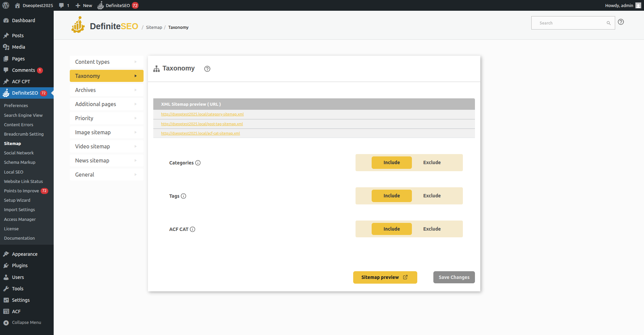The image size is (644, 335).
Task: Open the Image sitemap section
Action: click(x=106, y=132)
